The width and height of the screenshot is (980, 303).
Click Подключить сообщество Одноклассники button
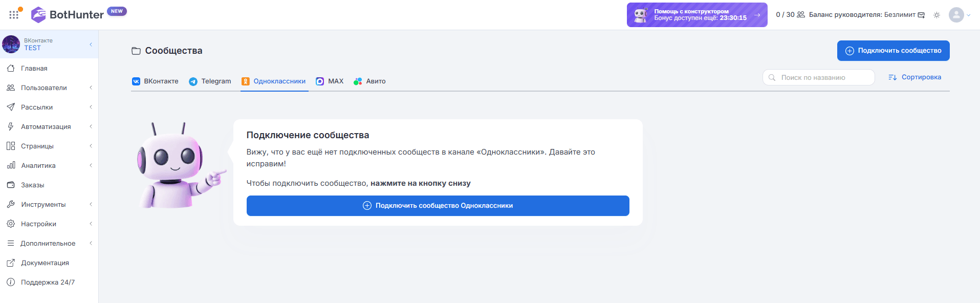438,206
